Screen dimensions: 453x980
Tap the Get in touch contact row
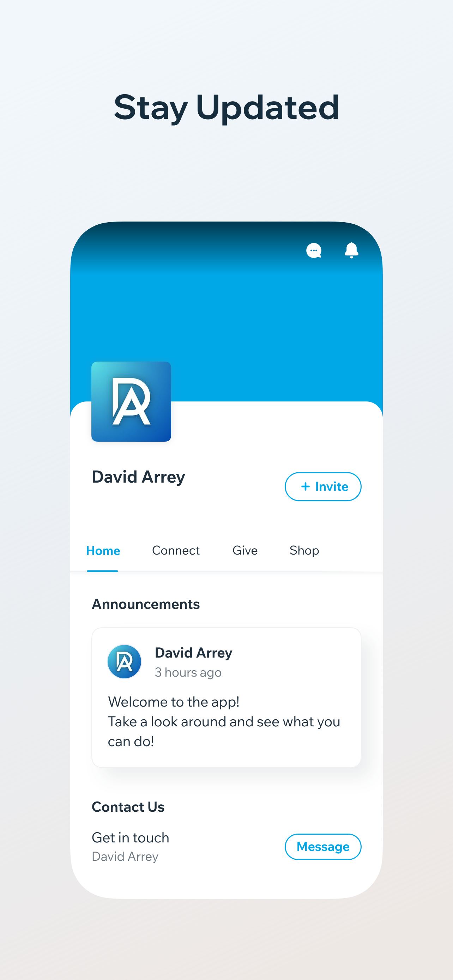coord(226,846)
